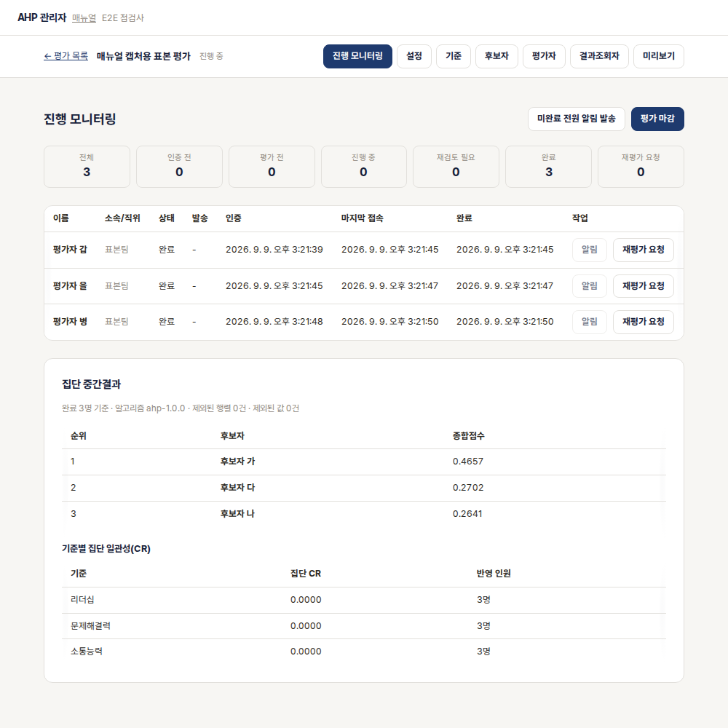The width and height of the screenshot is (728, 728).
Task: Click the AHP 관리자 title
Action: click(x=41, y=17)
